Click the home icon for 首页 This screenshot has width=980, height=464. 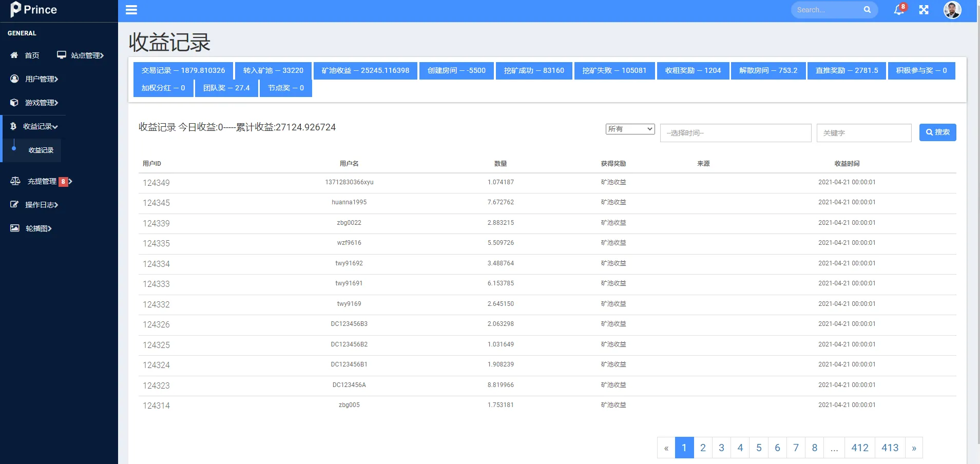(x=14, y=55)
